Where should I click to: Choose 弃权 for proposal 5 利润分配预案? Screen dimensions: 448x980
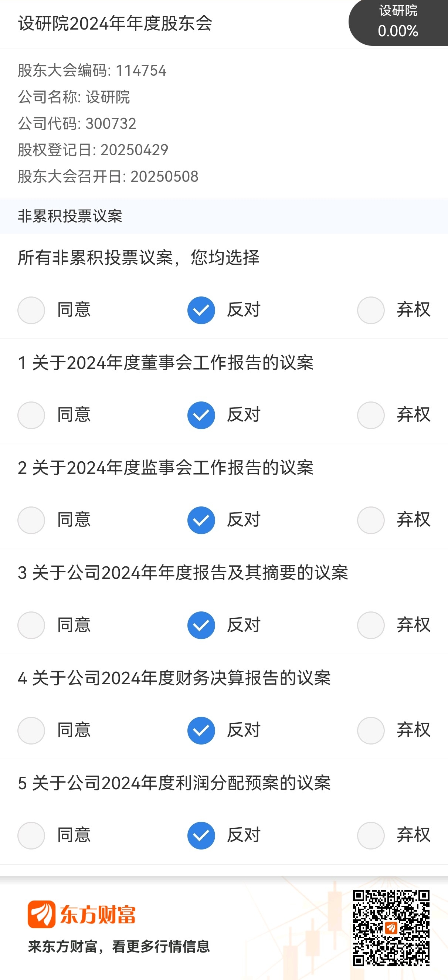pos(371,835)
